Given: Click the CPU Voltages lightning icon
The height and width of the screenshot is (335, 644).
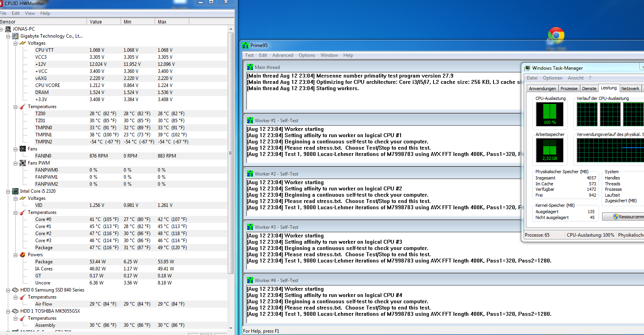Looking at the screenshot, I should coord(23,198).
